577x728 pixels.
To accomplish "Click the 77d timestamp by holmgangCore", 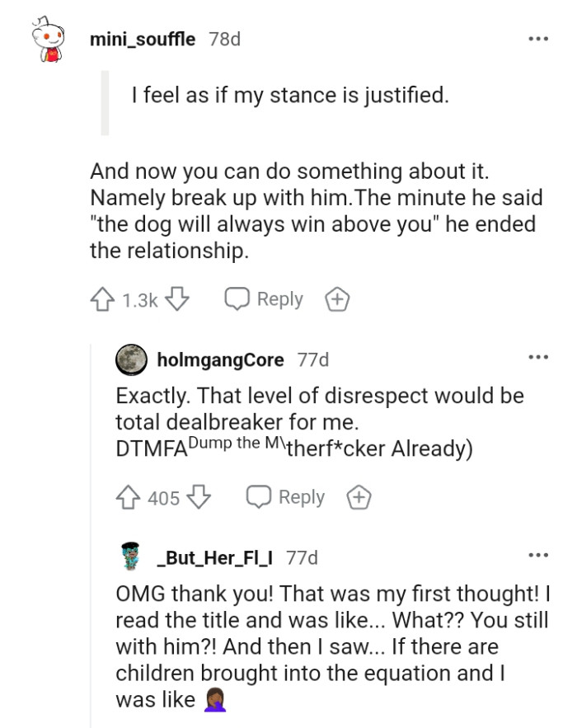I will (x=312, y=359).
